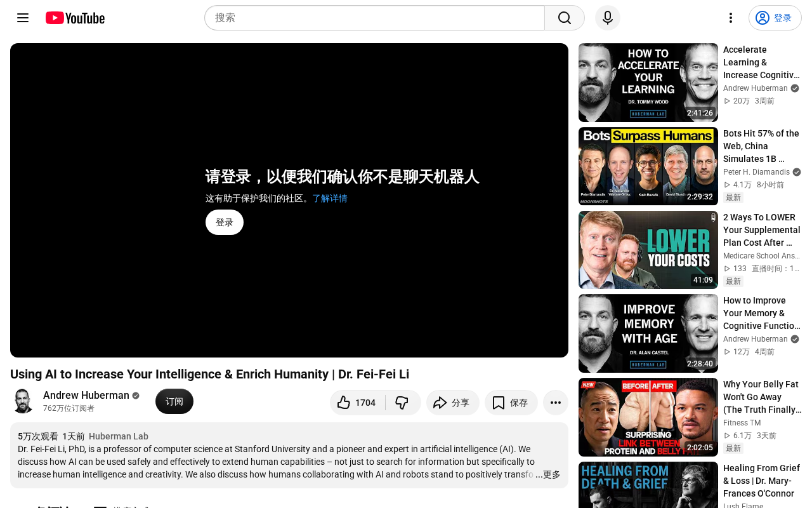Open Healing From Death & Grief thumbnail
This screenshot has height=508, width=812.
[x=648, y=485]
